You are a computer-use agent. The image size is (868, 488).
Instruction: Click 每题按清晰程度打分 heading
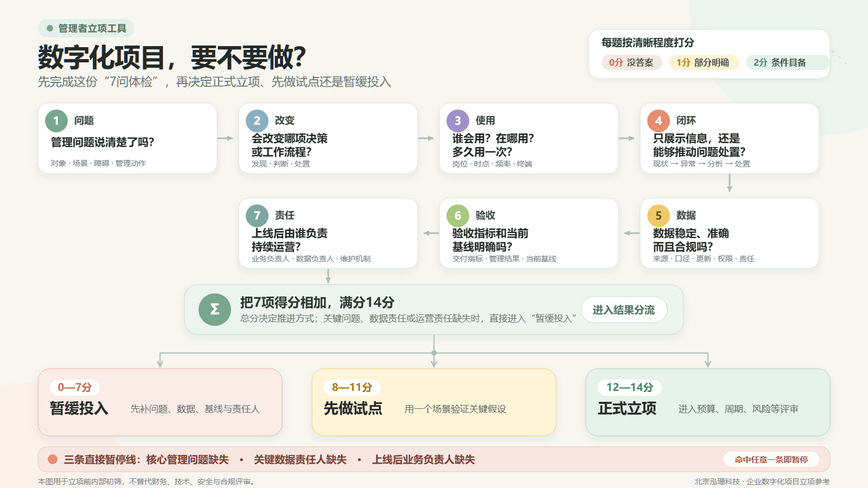(x=648, y=42)
